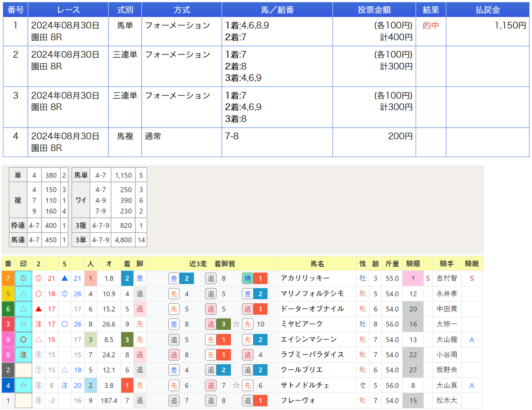Click the 番号 column header in bet table

click(15, 10)
